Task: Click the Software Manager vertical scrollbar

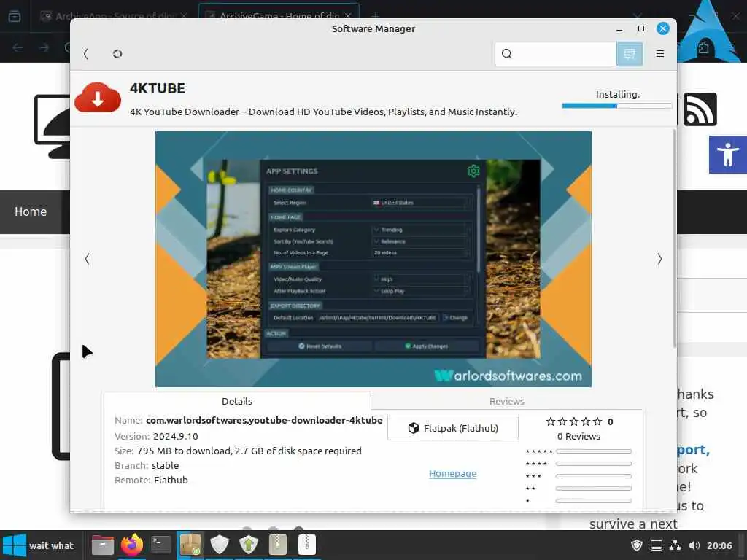Action: [x=675, y=238]
